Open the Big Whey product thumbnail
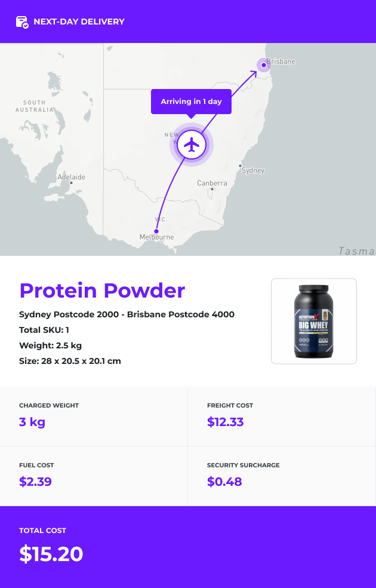The image size is (376, 588). tap(314, 321)
